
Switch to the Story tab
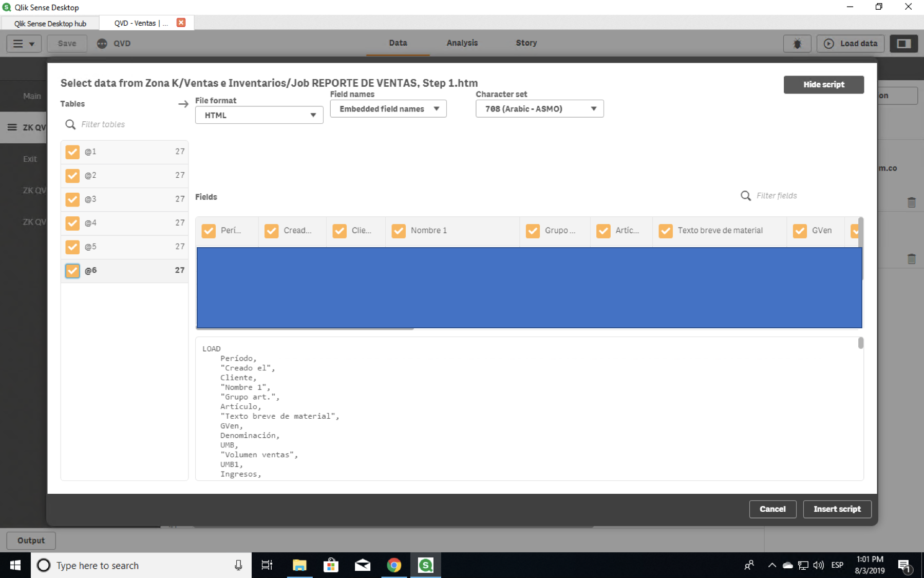[526, 43]
